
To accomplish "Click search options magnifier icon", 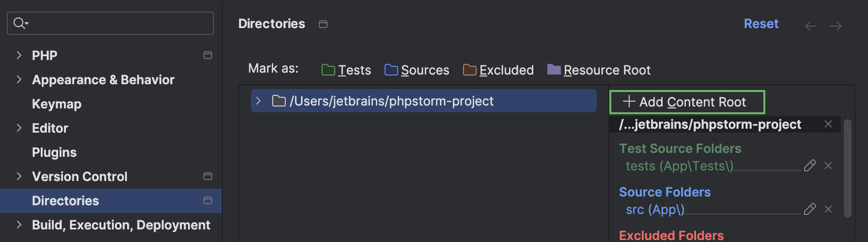I will coord(20,23).
